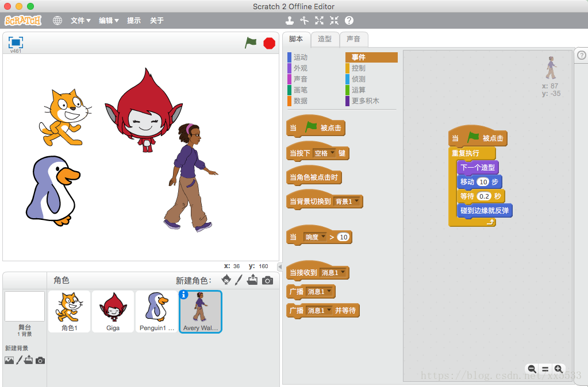Open the 文件 menu

click(80, 21)
